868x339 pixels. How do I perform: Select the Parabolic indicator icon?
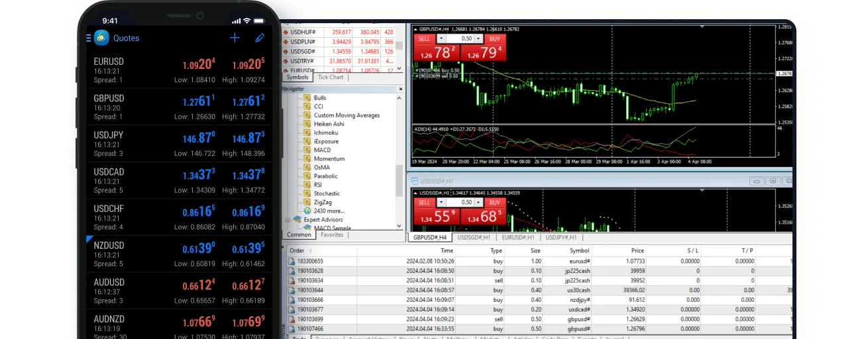coord(307,176)
